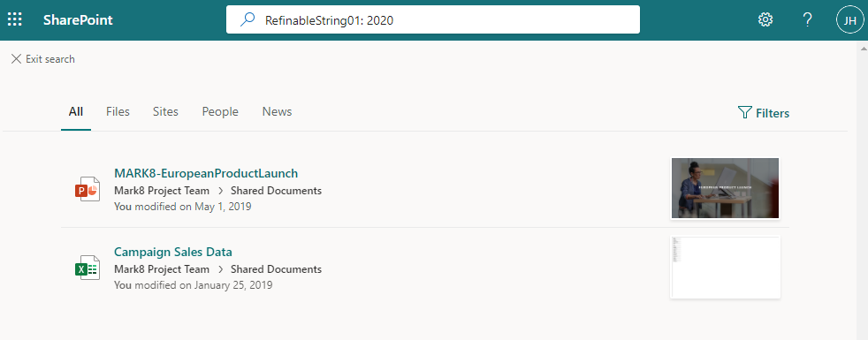868x340 pixels.
Task: Open the JH account profile avatar
Action: pyautogui.click(x=849, y=20)
